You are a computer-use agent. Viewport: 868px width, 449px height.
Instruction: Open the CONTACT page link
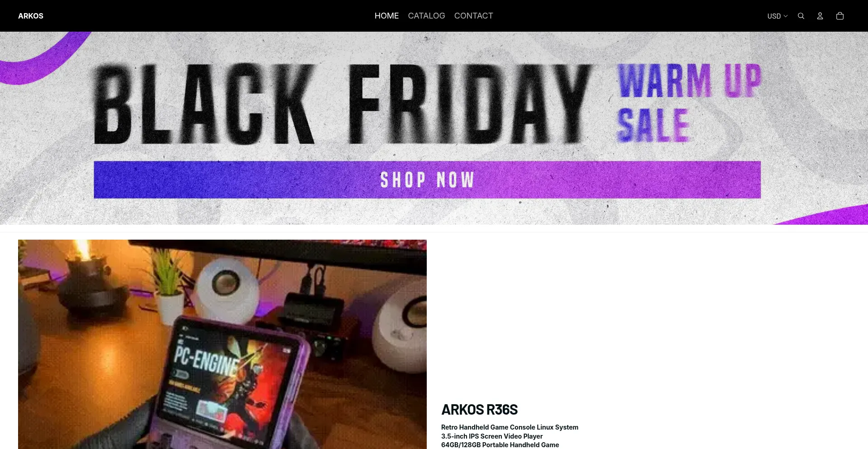[473, 16]
